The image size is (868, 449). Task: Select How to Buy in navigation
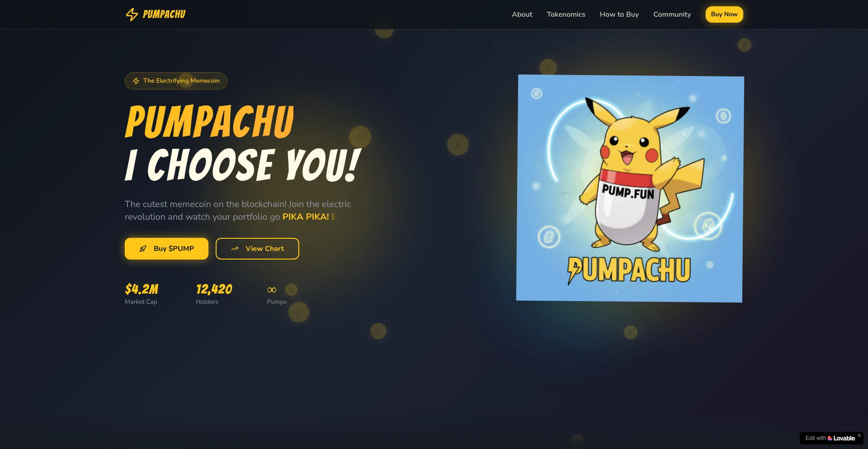[x=619, y=14]
